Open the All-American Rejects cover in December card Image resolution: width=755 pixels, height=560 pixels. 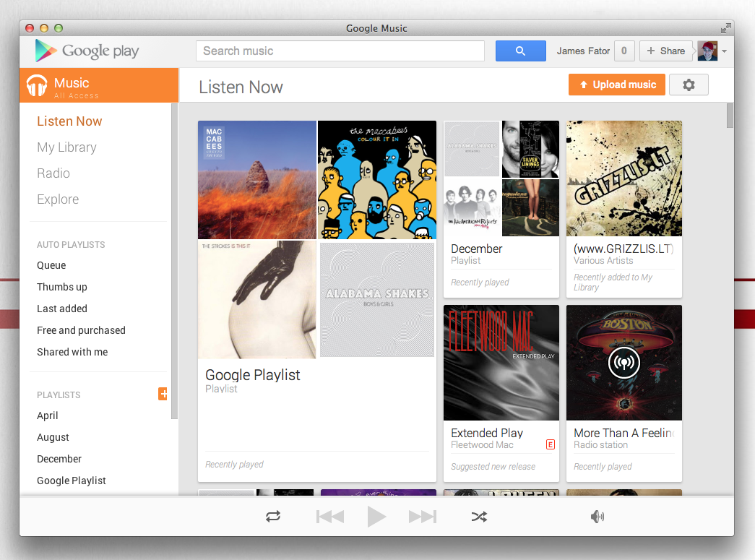click(472, 208)
